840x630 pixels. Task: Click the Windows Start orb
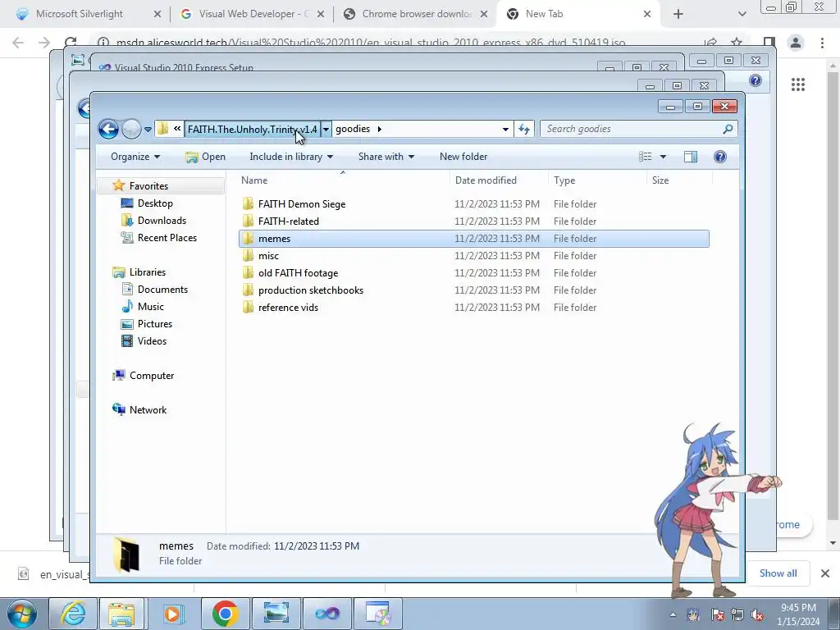click(x=22, y=614)
